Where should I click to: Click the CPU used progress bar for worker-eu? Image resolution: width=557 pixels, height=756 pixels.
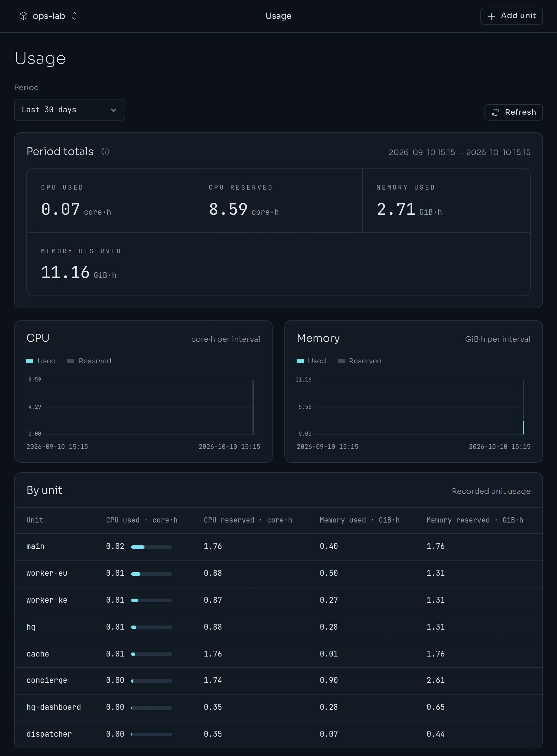pos(151,574)
